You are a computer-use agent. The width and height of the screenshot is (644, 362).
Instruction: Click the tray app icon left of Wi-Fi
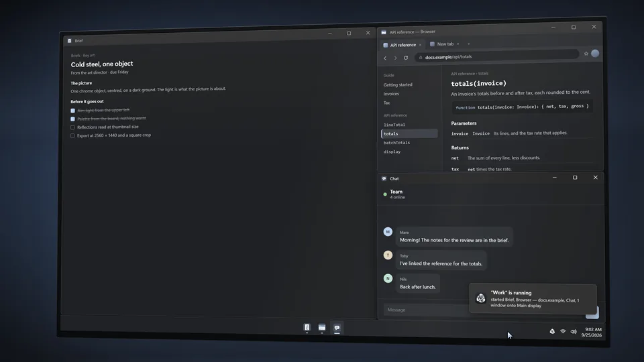(x=552, y=331)
